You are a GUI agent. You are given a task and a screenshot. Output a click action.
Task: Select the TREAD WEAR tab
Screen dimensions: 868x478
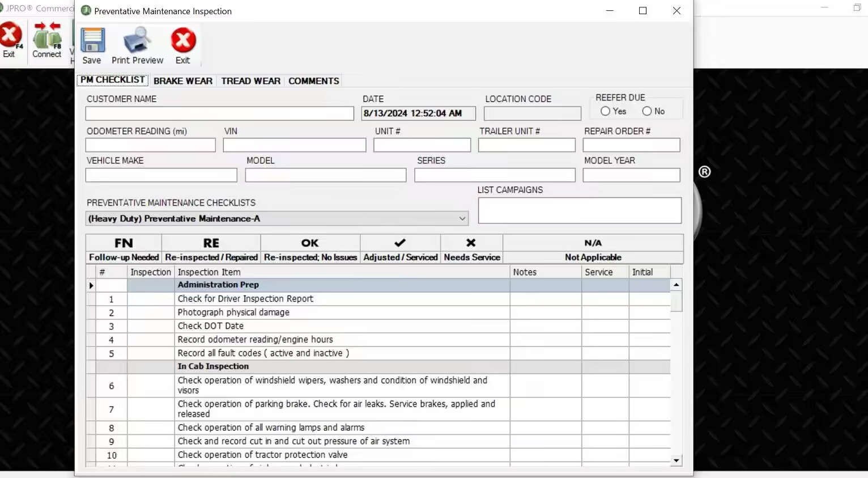point(250,81)
